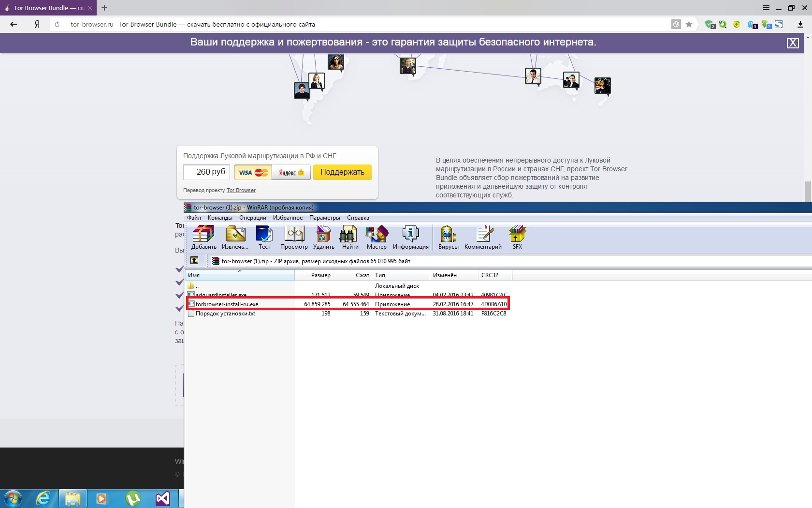Show archive Информация (Info)

411,238
